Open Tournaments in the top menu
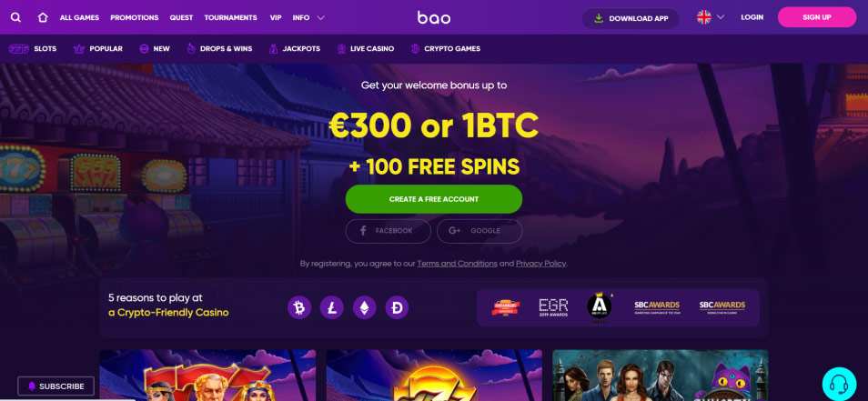This screenshot has height=401, width=868. pyautogui.click(x=230, y=17)
